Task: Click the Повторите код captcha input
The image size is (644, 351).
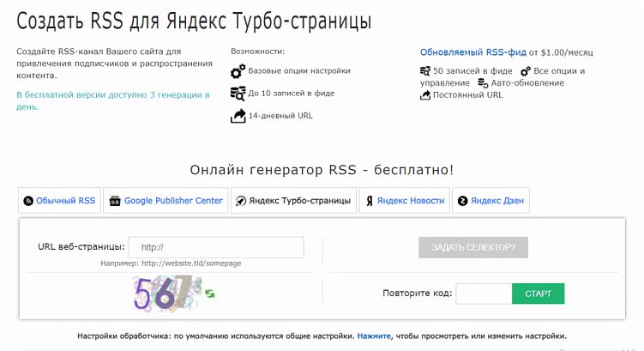Action: 484,294
